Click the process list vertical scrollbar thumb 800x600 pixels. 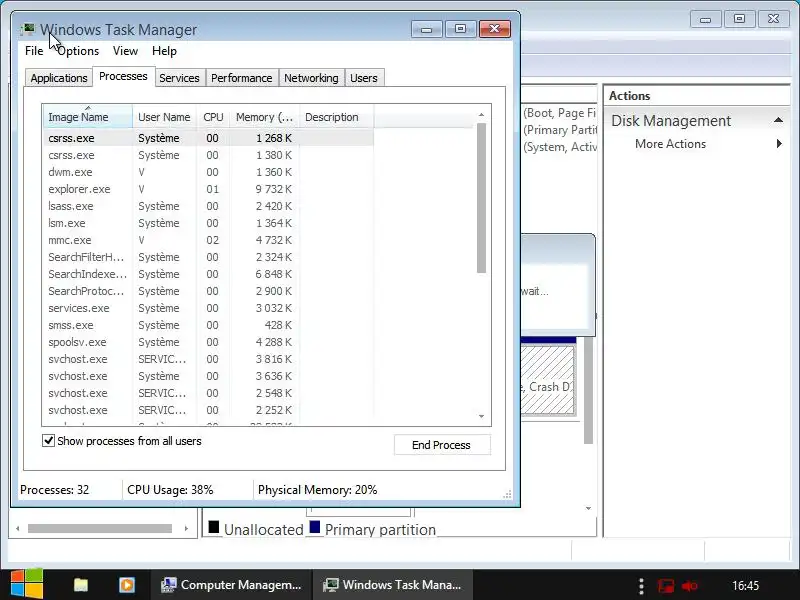click(481, 198)
